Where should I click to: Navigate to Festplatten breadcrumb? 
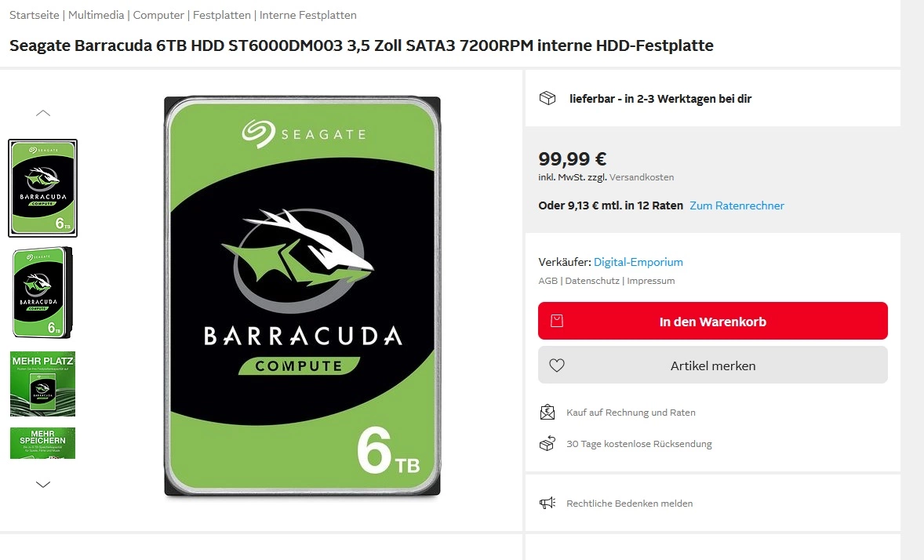221,16
